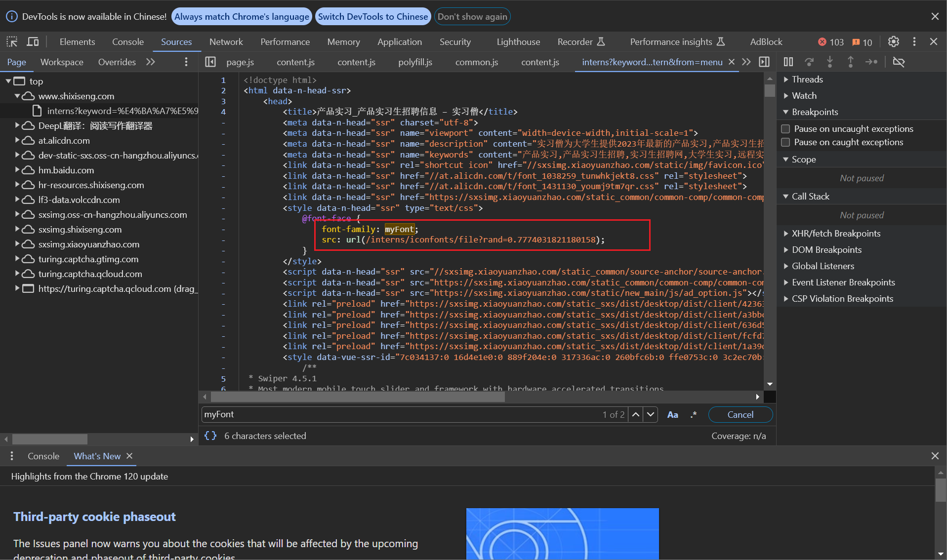The width and height of the screenshot is (947, 560).
Task: Click the red error count 103
Action: (x=831, y=42)
